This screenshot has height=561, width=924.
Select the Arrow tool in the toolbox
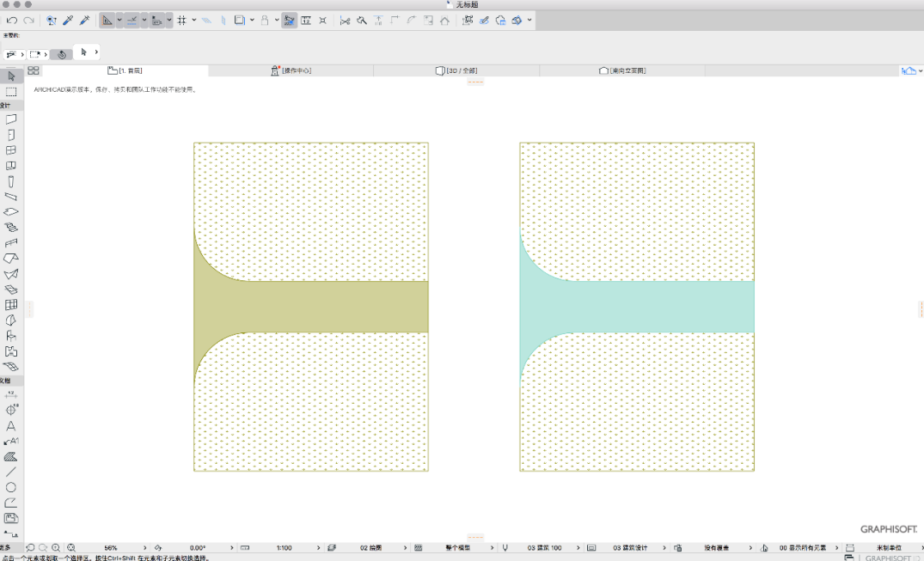tap(11, 76)
